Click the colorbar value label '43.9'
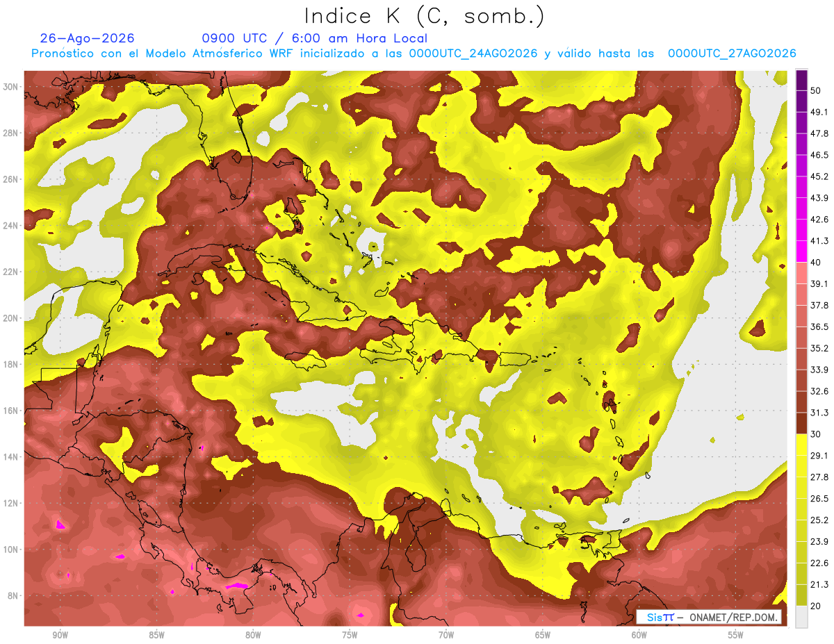This screenshot has height=644, width=834. coord(819,198)
